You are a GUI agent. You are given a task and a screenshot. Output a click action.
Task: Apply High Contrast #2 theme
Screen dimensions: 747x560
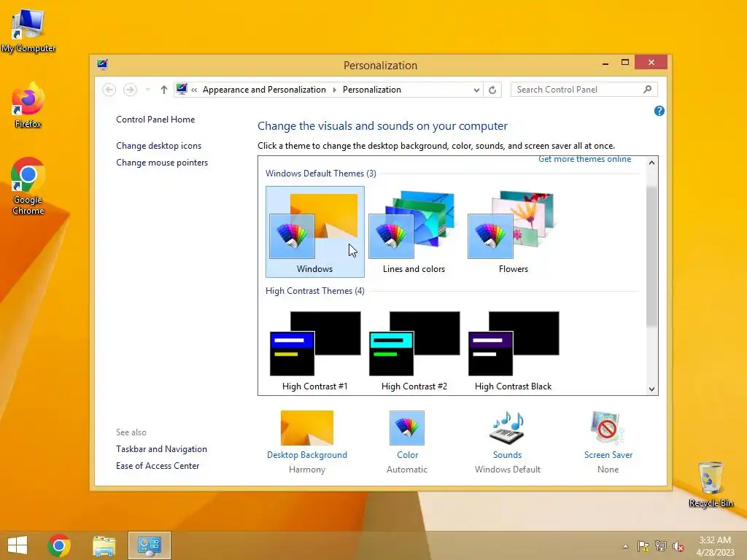[414, 351]
